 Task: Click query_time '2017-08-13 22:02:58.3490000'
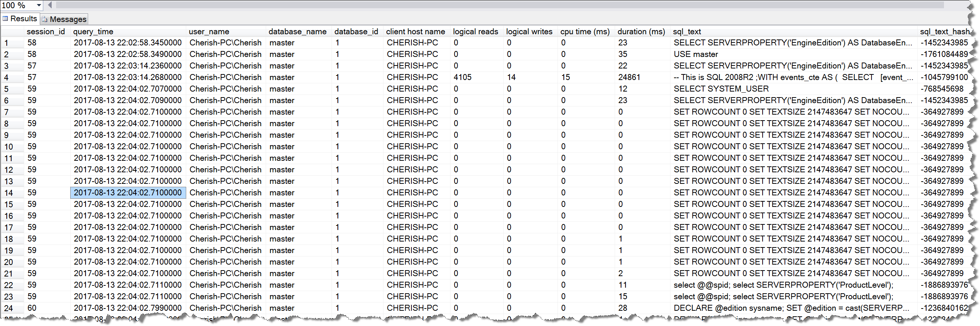[x=128, y=54]
